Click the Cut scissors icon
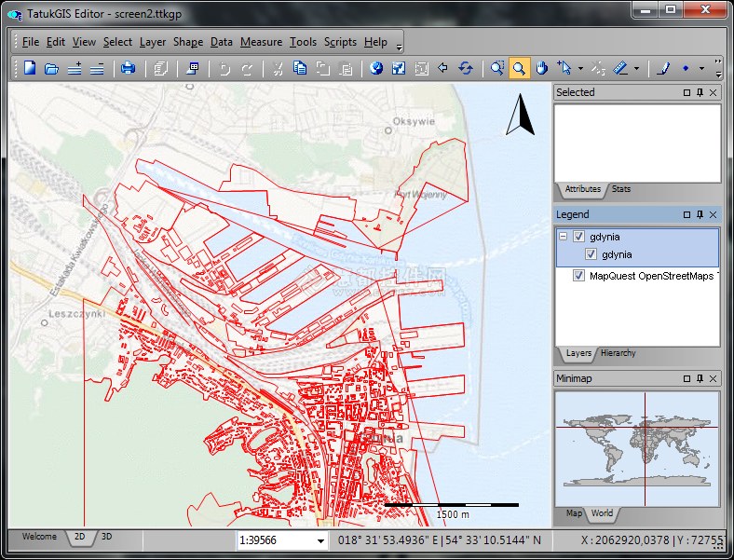This screenshot has width=734, height=560. (278, 69)
